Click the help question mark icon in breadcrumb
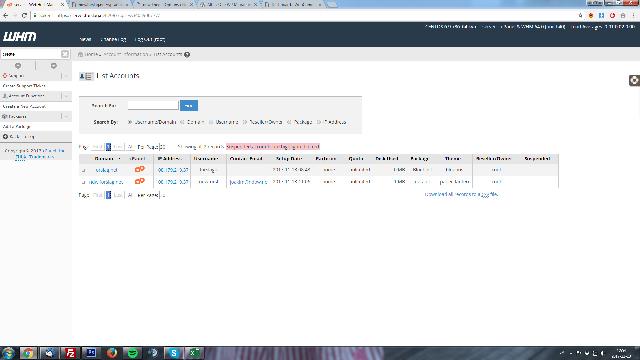 187,54
